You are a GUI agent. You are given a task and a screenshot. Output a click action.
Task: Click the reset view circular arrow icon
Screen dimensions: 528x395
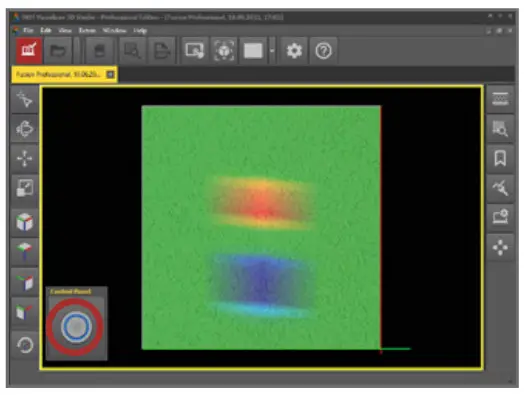click(25, 344)
